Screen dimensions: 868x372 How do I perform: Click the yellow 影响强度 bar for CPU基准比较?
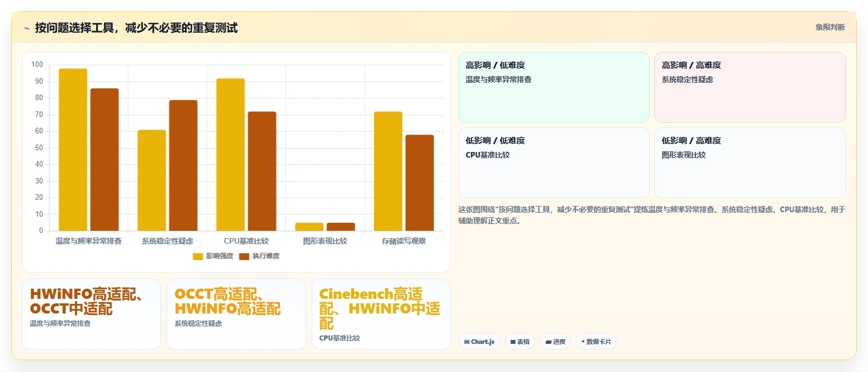(x=231, y=155)
